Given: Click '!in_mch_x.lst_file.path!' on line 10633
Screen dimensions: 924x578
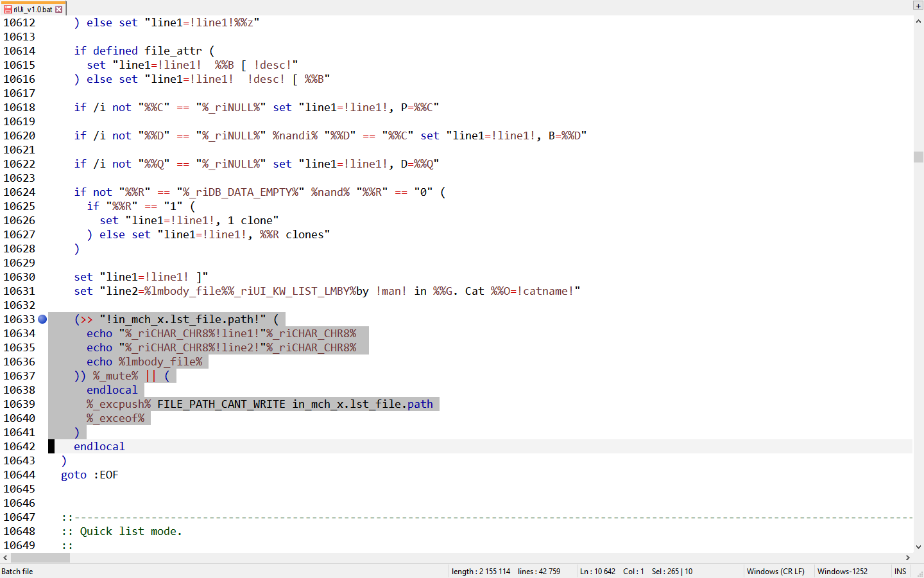Looking at the screenshot, I should coord(183,319).
